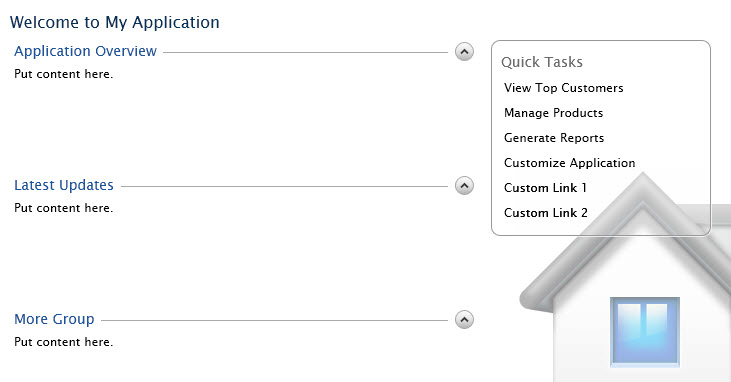Screen dimensions: 731x382
Task: Click placeholder text under More Group
Action: (63, 342)
